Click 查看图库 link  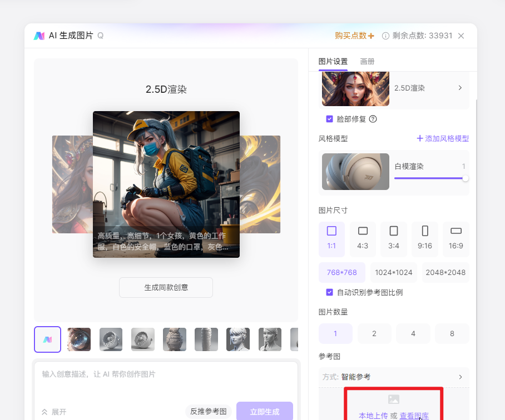pos(414,416)
